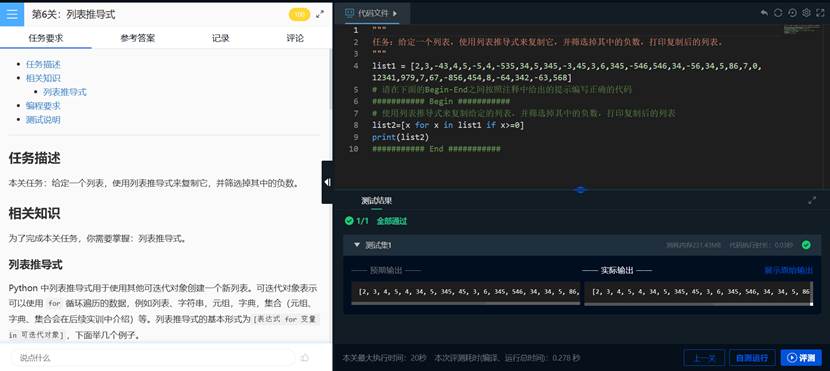Click the 1/1 pass count text
Image resolution: width=830 pixels, height=371 pixels.
[x=362, y=221]
